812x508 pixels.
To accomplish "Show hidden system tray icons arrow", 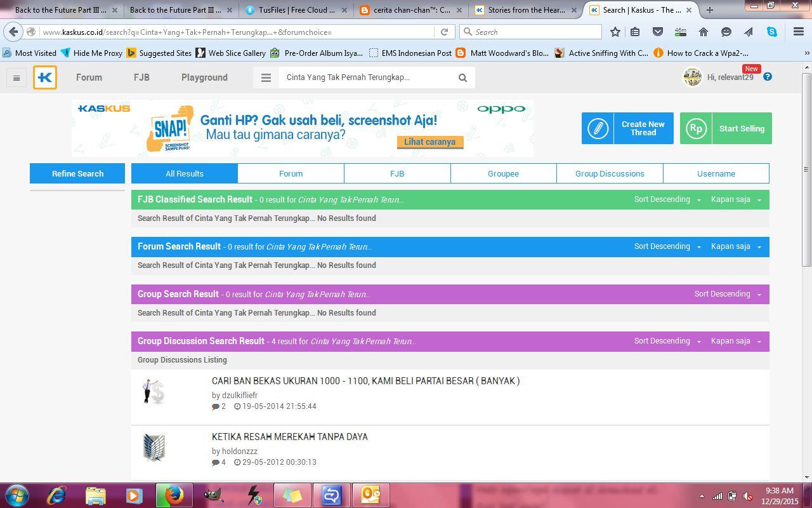I will tap(702, 496).
